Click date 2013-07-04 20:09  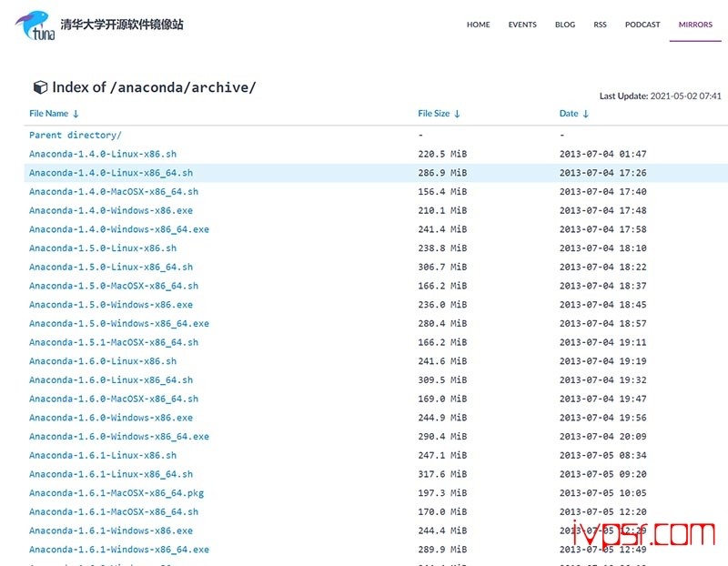pos(602,437)
